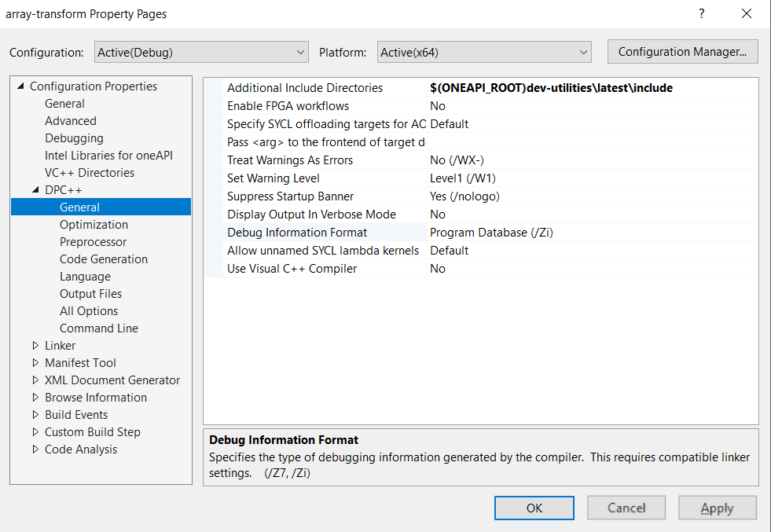Confirm settings with OK
Viewport: 771px width, 532px height.
point(534,508)
